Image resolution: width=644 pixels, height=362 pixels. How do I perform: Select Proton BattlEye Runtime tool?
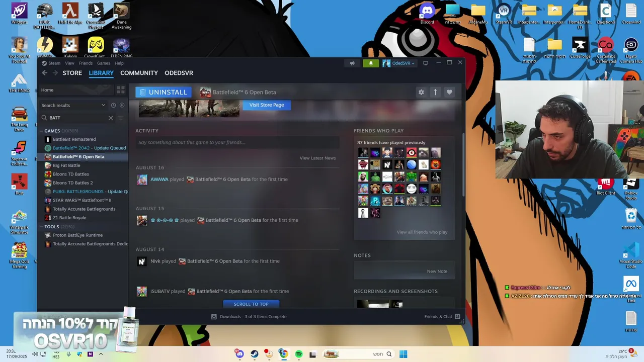[77, 235]
